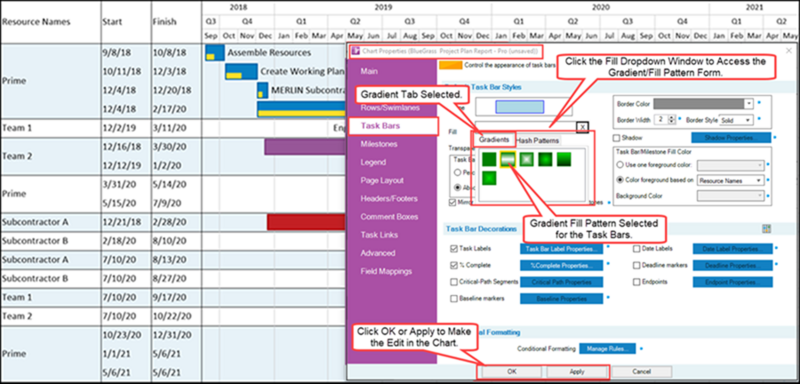Screen dimensions: 800x384
Task: Select the solid dark green gradient swatch
Action: (489, 160)
